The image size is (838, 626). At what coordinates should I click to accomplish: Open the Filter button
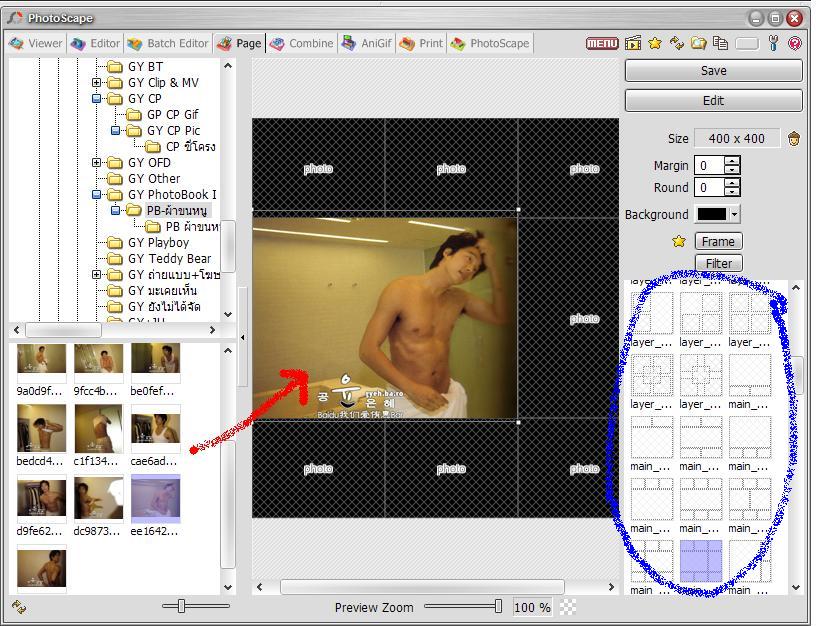pos(718,263)
